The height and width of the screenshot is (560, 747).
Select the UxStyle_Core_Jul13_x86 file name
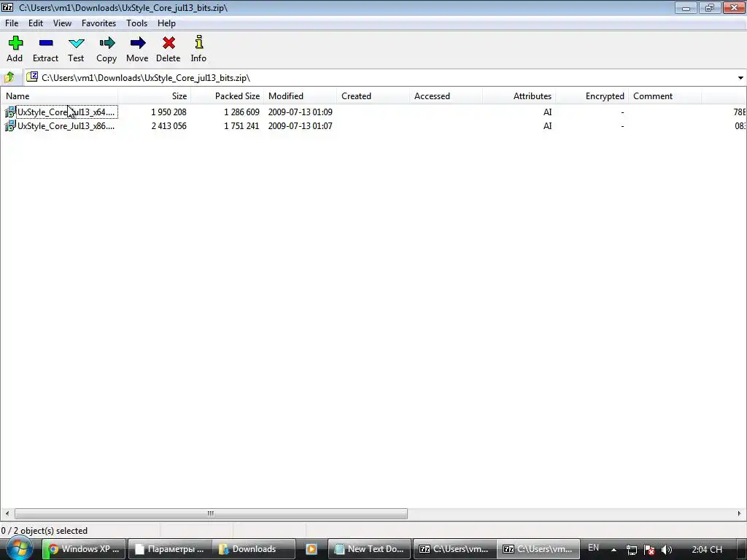click(x=66, y=125)
